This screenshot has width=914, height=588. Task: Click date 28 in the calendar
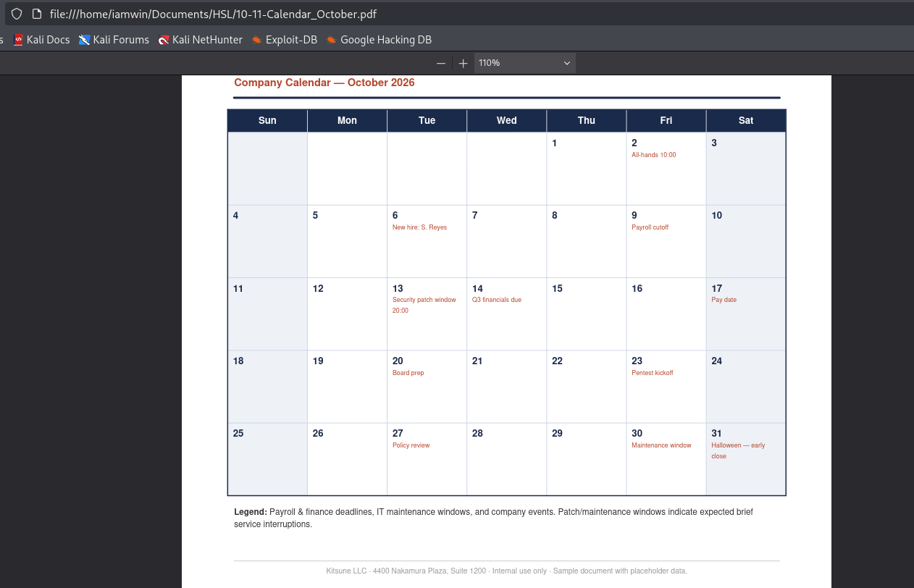coord(477,433)
